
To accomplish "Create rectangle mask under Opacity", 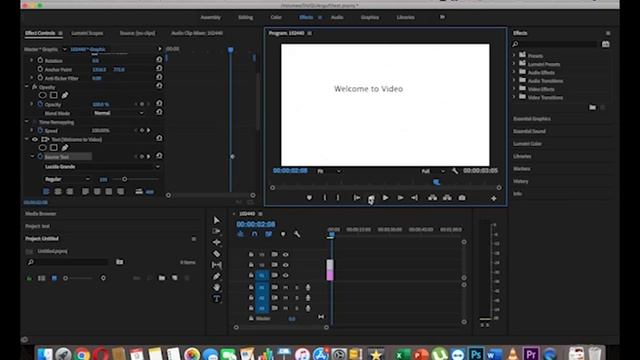I will (x=53, y=96).
